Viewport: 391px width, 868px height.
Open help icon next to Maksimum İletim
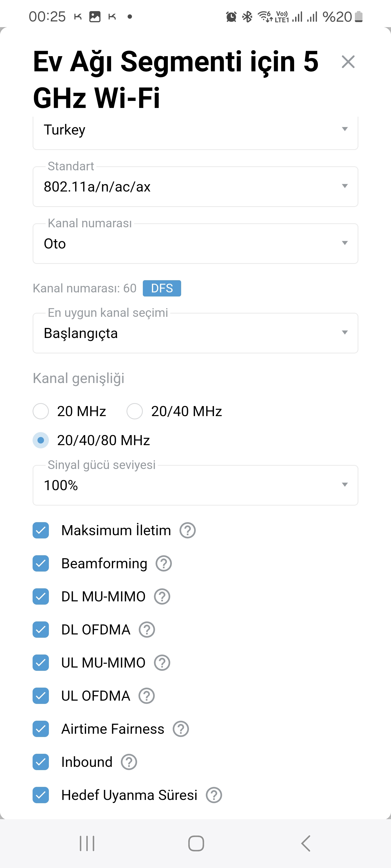[187, 530]
